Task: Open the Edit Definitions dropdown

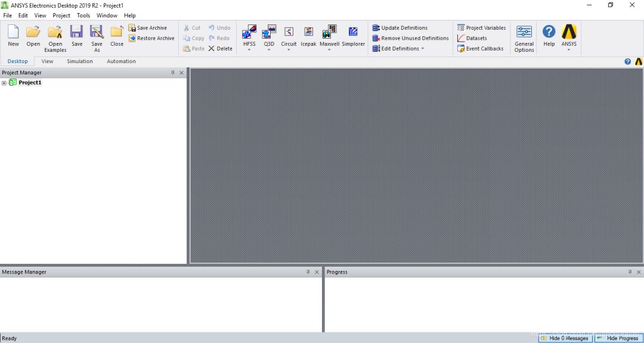Action: pyautogui.click(x=398, y=48)
